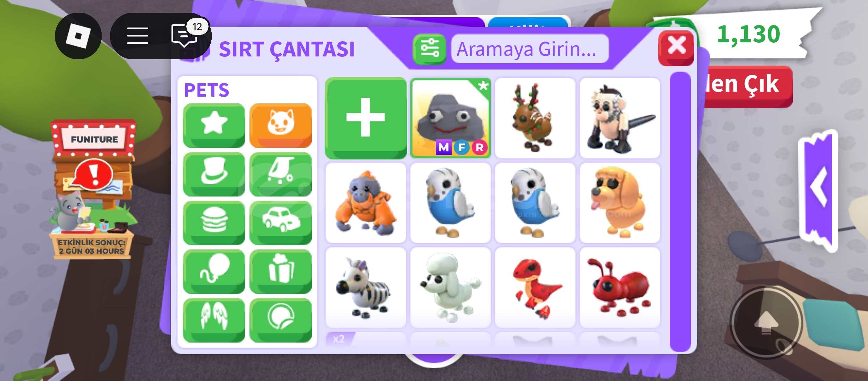This screenshot has width=868, height=381.
Task: Open the top hat pet wear category
Action: [214, 174]
